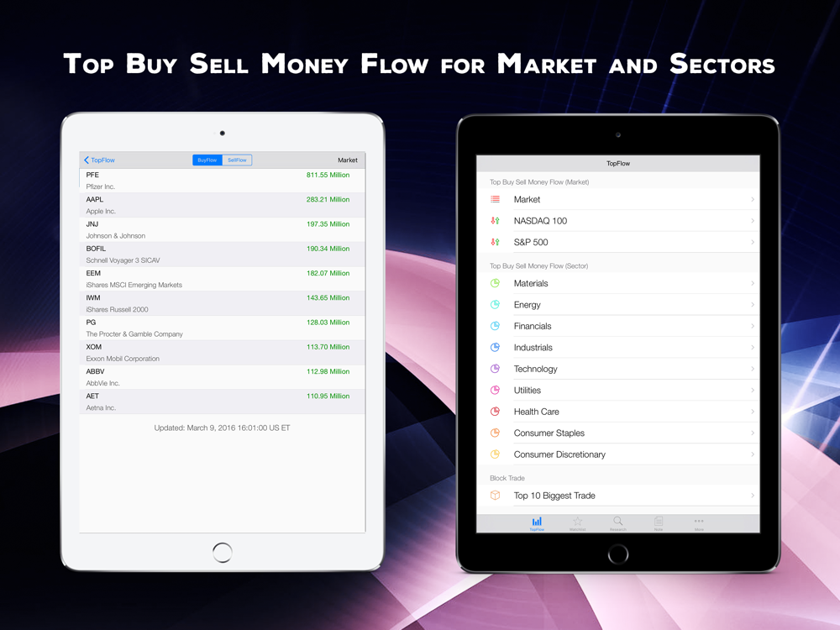Open the Technology sector entry

(618, 369)
